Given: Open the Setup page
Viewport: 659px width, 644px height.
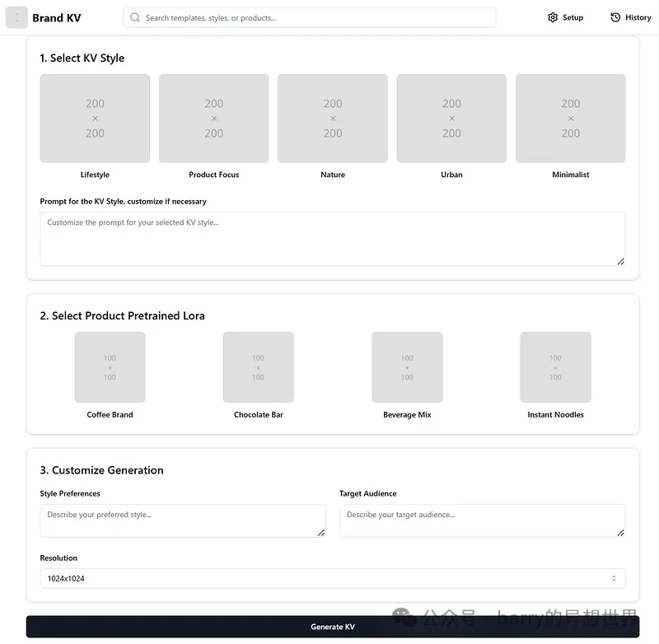Looking at the screenshot, I should (x=566, y=17).
